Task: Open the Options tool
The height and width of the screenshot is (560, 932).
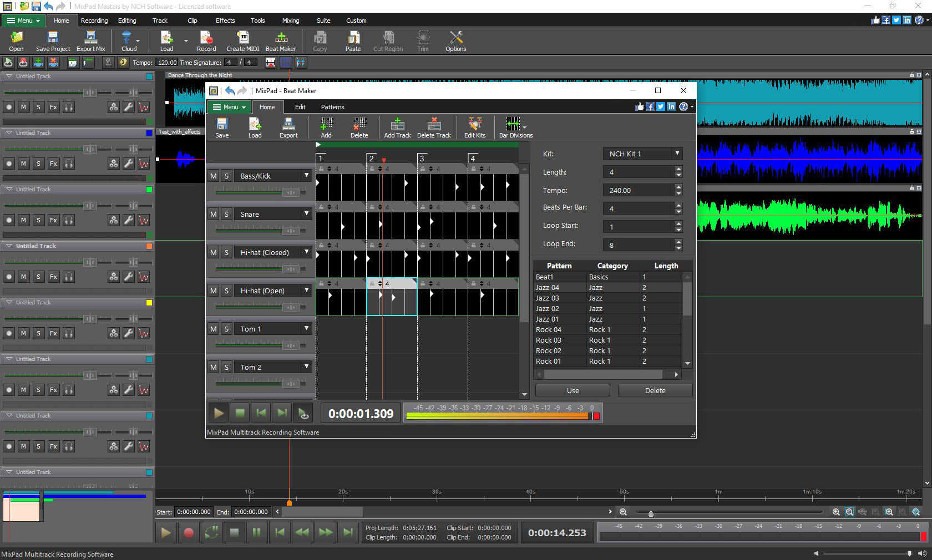Action: 455,40
